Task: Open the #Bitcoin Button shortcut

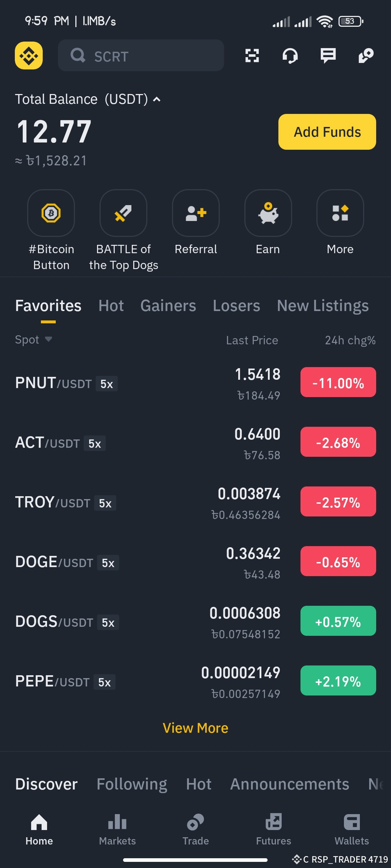Action: pos(51,213)
